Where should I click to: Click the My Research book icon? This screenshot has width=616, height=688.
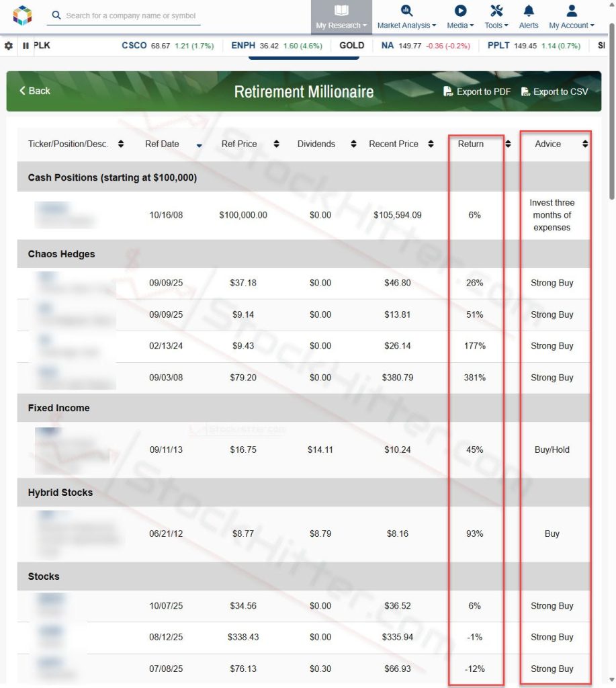tap(341, 11)
